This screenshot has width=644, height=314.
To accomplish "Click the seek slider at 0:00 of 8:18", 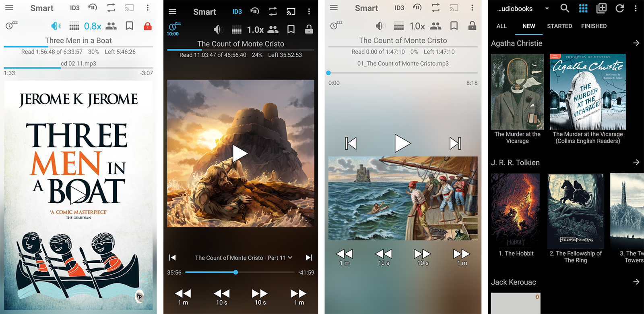I will click(x=403, y=73).
